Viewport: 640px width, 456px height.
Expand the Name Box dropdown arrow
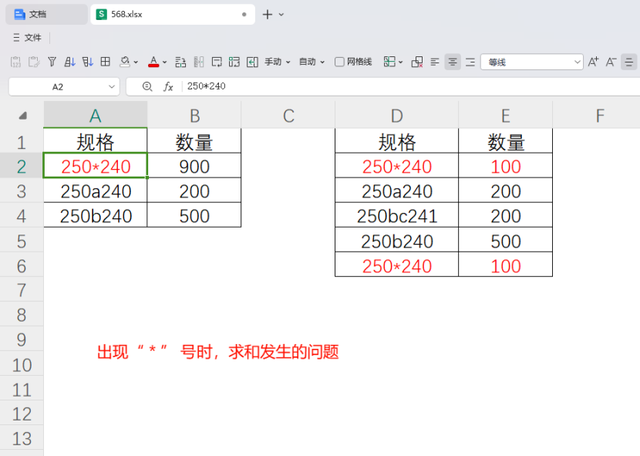(x=111, y=87)
